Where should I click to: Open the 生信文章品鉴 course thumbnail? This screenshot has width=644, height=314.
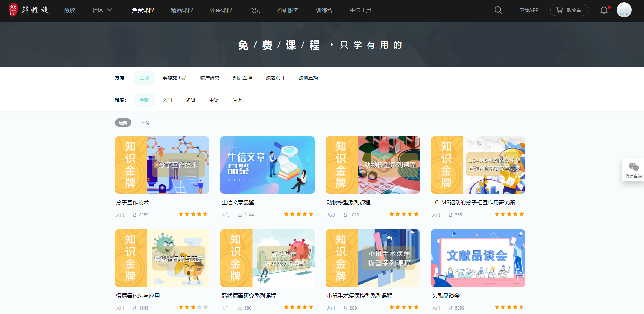click(x=267, y=165)
